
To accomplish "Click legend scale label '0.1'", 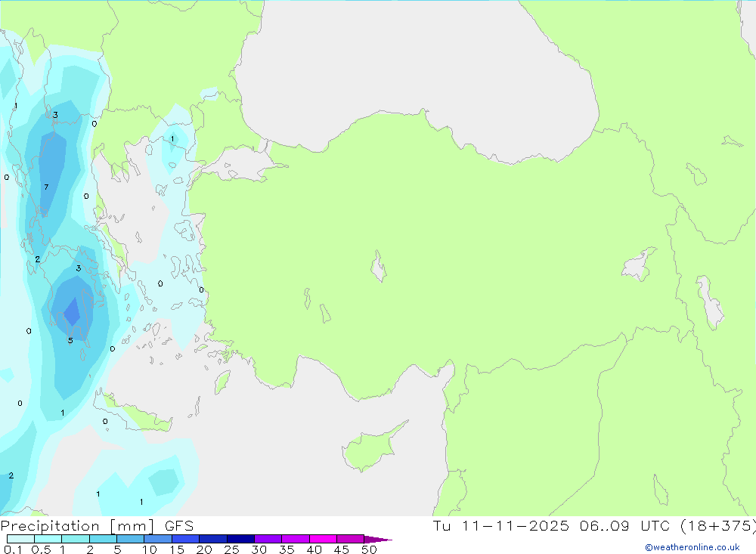I will (x=13, y=549).
